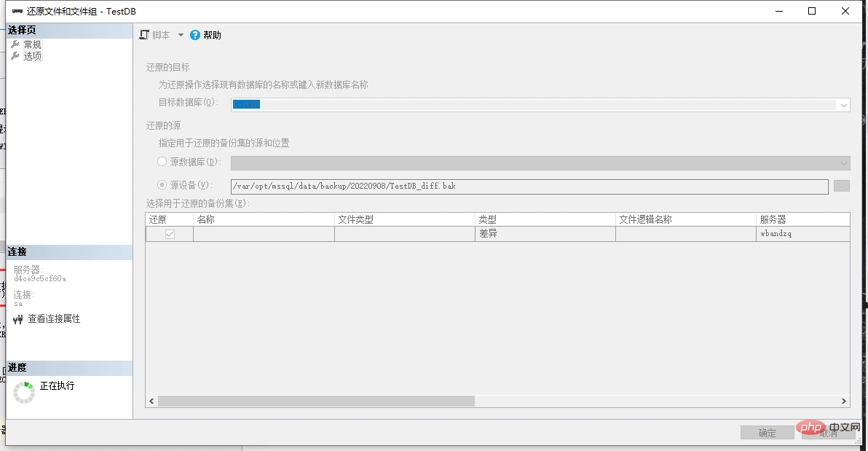Expand the script dropdown arrow
The width and height of the screenshot is (868, 451).
(x=181, y=35)
